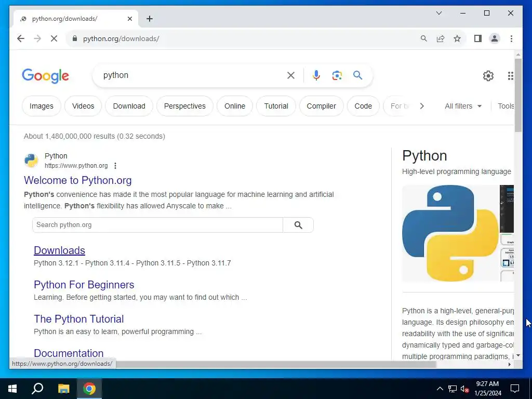
Task: Open Google quick settings gear
Action: [x=488, y=76]
